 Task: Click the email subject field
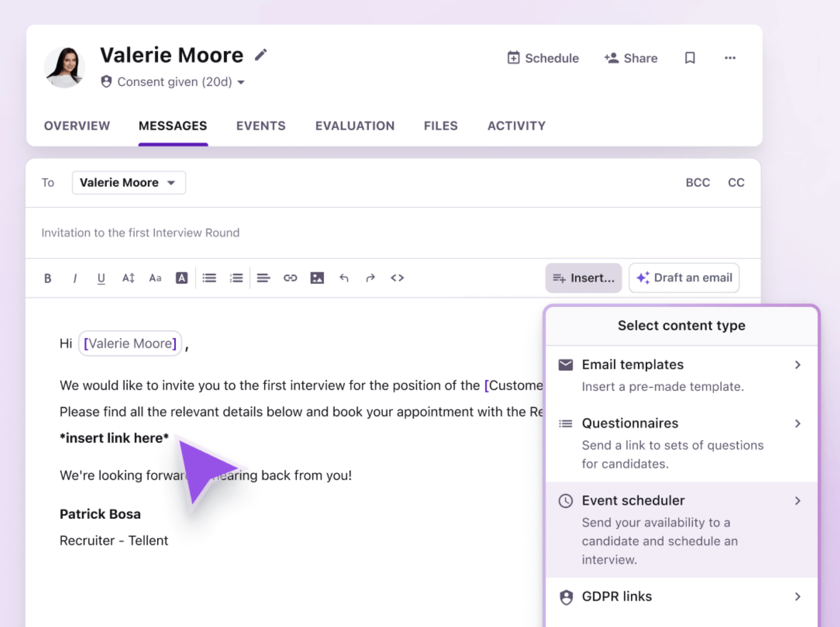click(318, 233)
